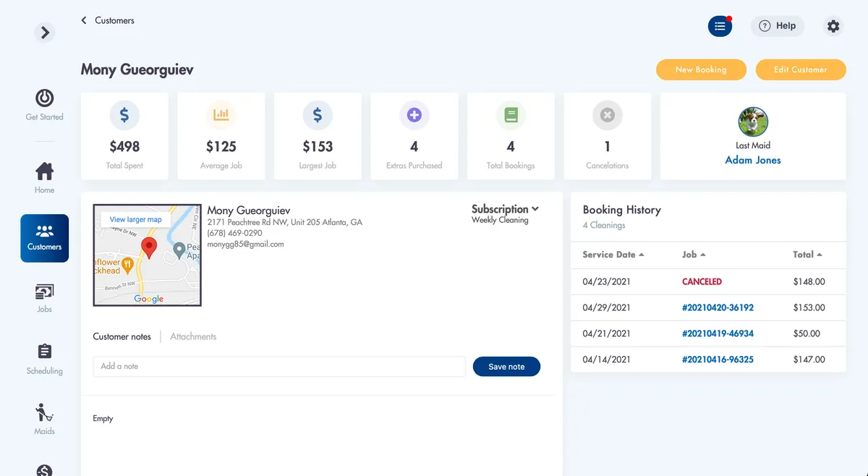Open the settings gear icon
Viewport: 868px width, 476px height.
click(833, 26)
